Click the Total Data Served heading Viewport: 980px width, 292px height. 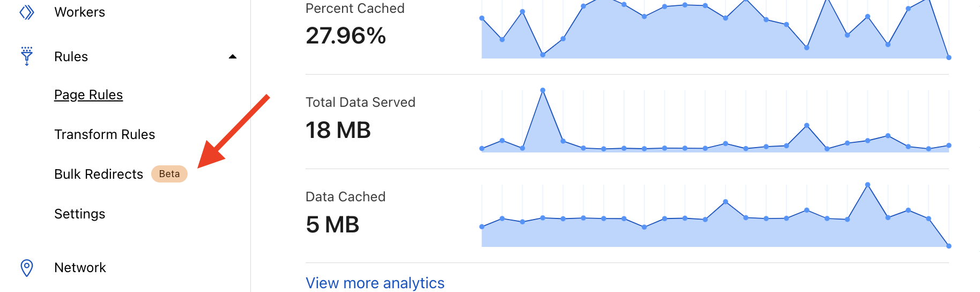tap(360, 102)
